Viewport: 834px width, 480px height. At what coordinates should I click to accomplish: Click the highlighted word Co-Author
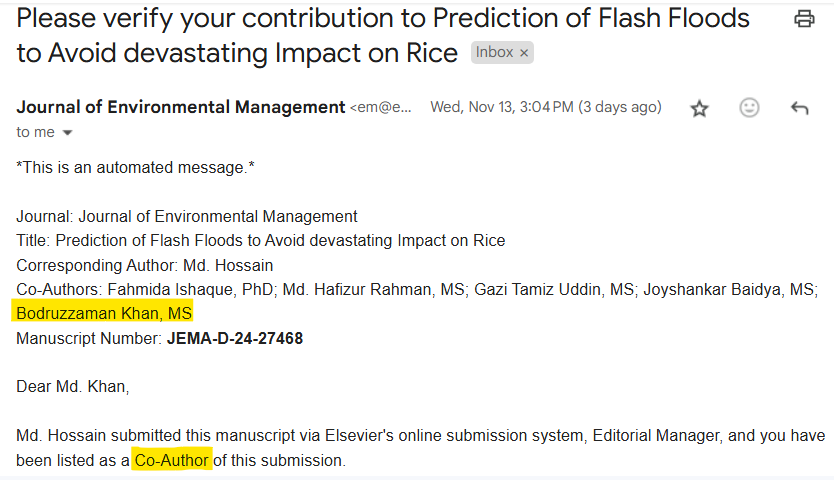tap(171, 460)
